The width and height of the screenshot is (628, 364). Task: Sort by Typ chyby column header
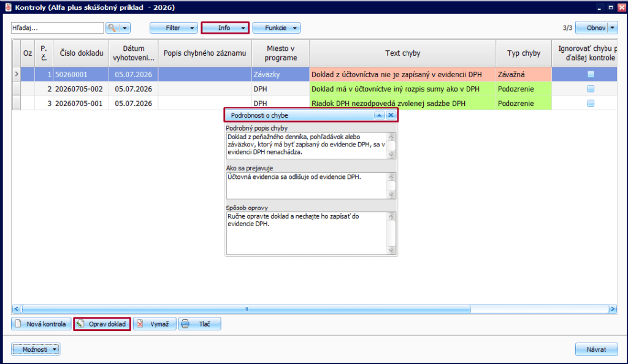coord(524,53)
